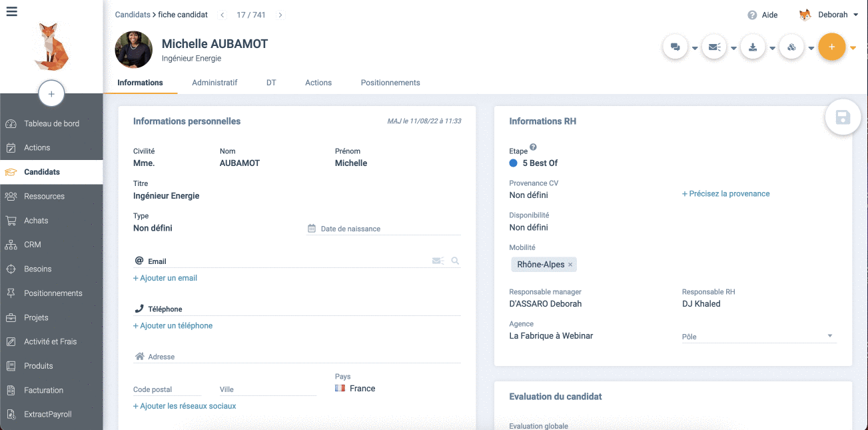
Task: Expand the orange plus dropdown arrow
Action: (853, 48)
